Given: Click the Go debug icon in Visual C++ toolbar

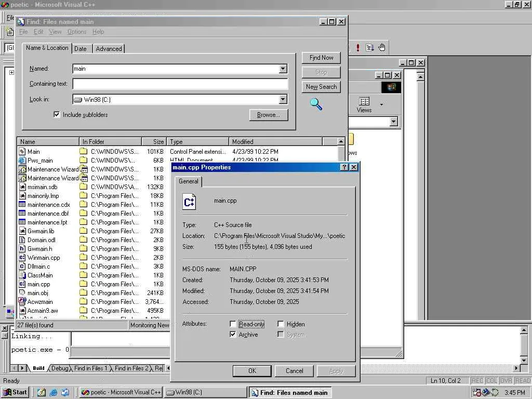Looking at the screenshot, I should point(370,47).
